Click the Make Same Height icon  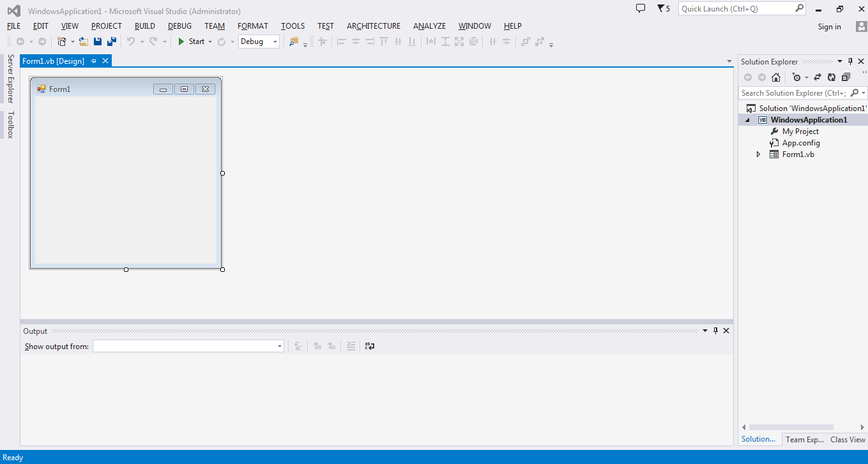click(x=445, y=41)
